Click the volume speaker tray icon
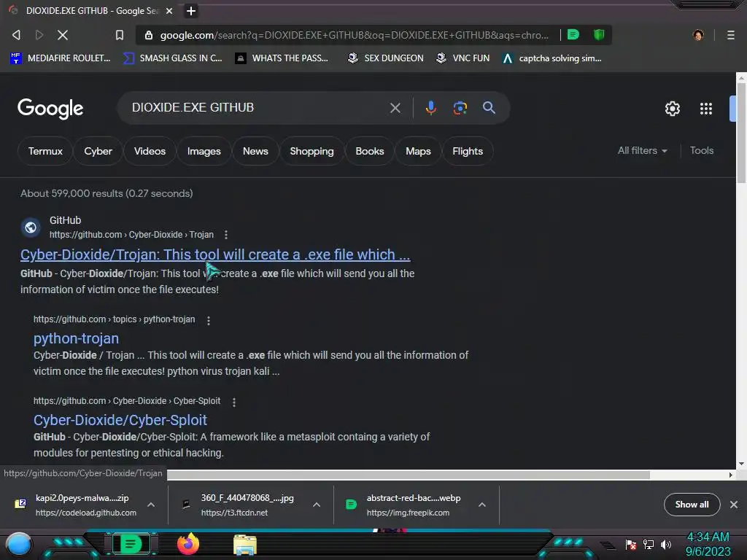Screen dimensions: 747x560 pyautogui.click(x=665, y=544)
